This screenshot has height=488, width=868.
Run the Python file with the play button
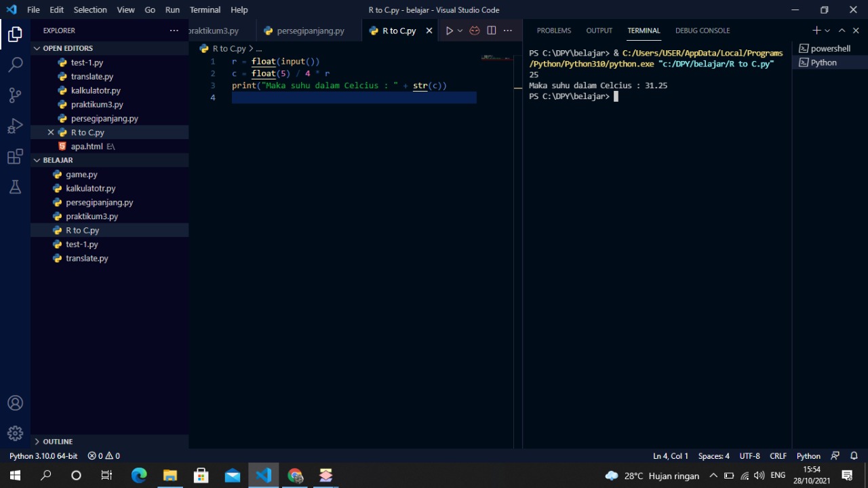tap(449, 31)
